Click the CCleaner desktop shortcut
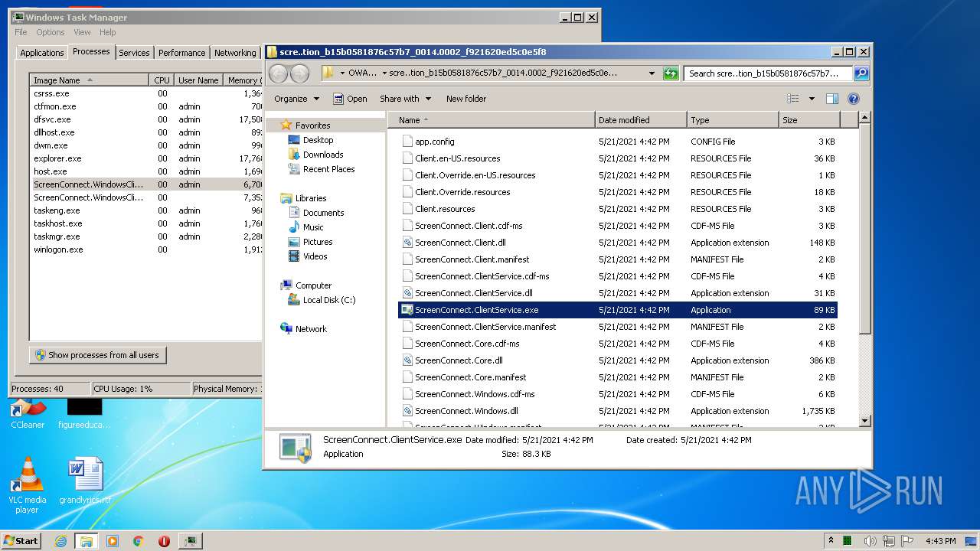 pyautogui.click(x=28, y=414)
